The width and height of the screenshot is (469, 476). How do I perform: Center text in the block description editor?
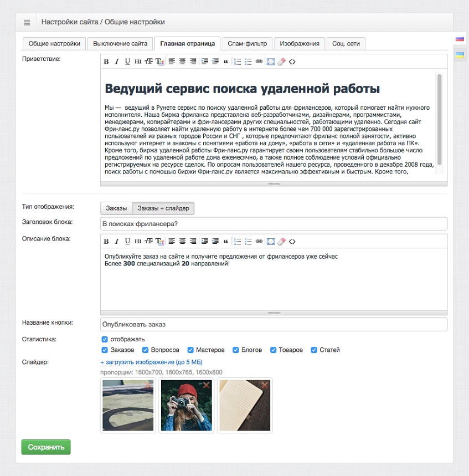pos(182,242)
